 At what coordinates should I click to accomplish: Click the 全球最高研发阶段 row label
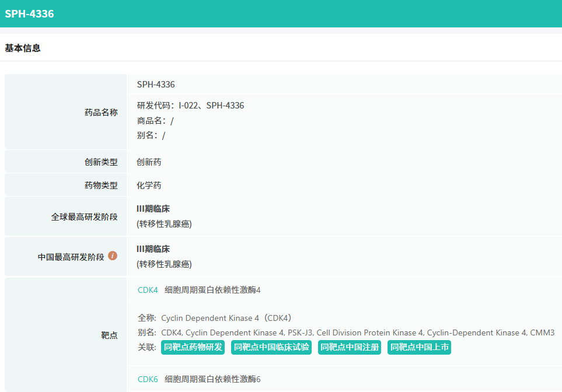coord(84,217)
